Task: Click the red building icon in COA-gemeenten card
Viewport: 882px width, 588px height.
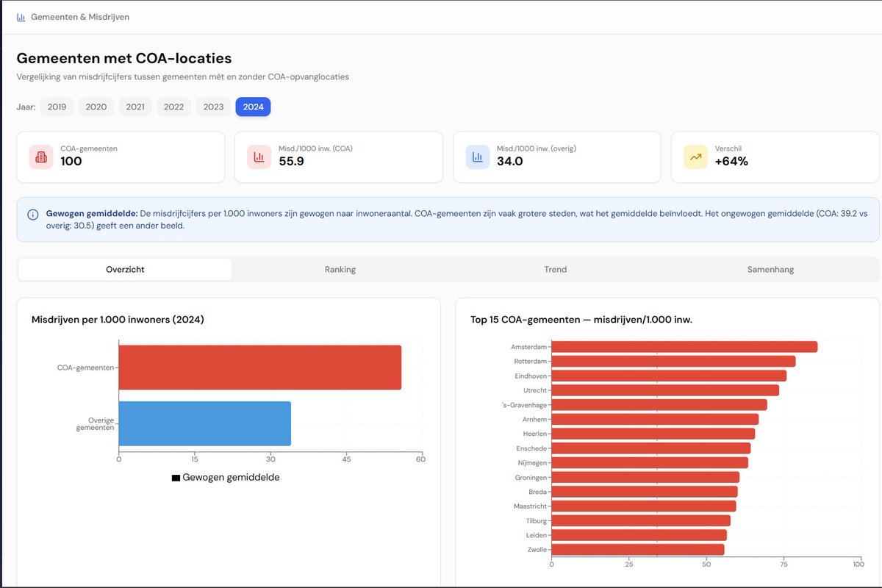Action: 41,157
